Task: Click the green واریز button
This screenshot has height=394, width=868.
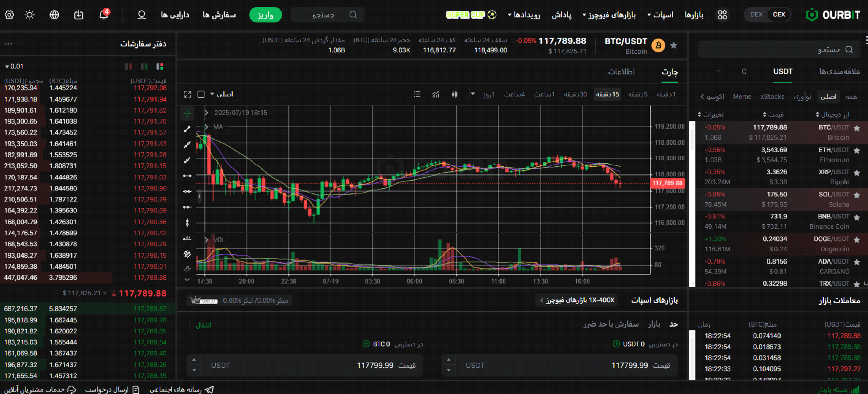Action: (x=265, y=15)
